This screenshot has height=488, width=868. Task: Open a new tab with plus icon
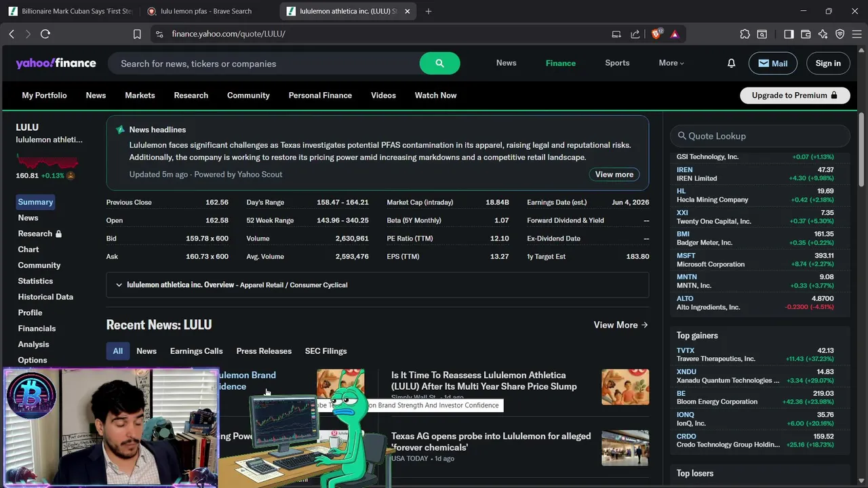tap(428, 11)
